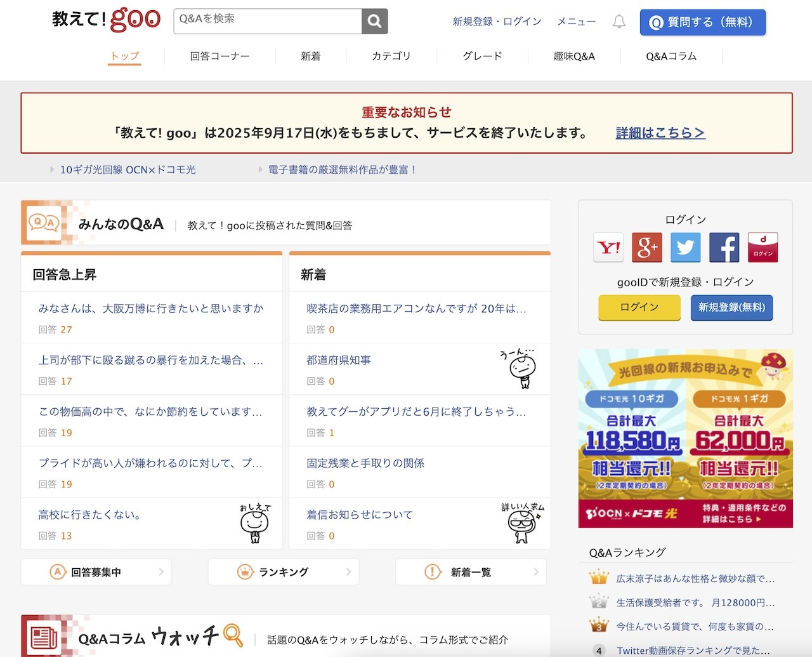The height and width of the screenshot is (657, 812).
Task: Click yellow ログイン button
Action: click(639, 307)
